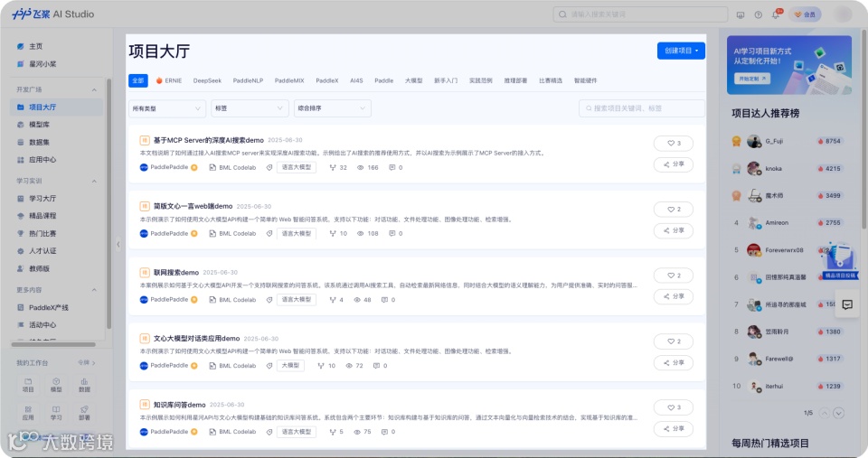Focus the 搜索项目关键词、标签 search box
The width and height of the screenshot is (868, 458).
click(642, 108)
